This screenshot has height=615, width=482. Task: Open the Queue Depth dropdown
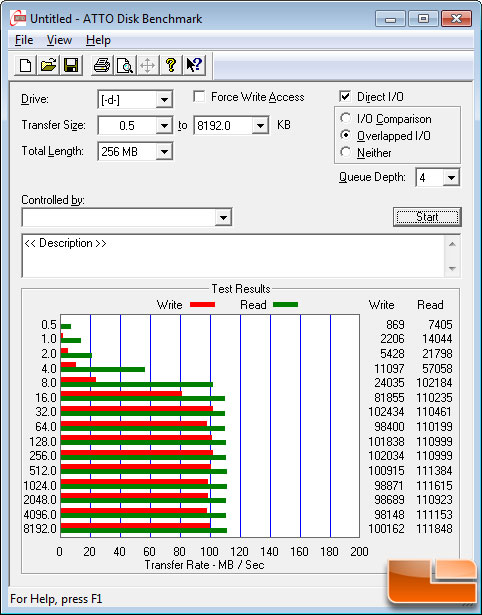(451, 178)
